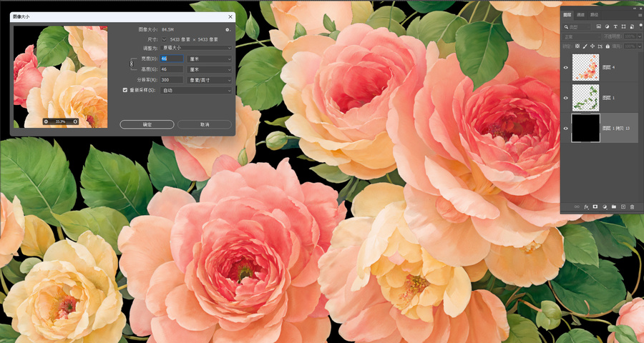This screenshot has width=644, height=343.
Task: Open the layer filter type dropdown
Action: click(577, 26)
